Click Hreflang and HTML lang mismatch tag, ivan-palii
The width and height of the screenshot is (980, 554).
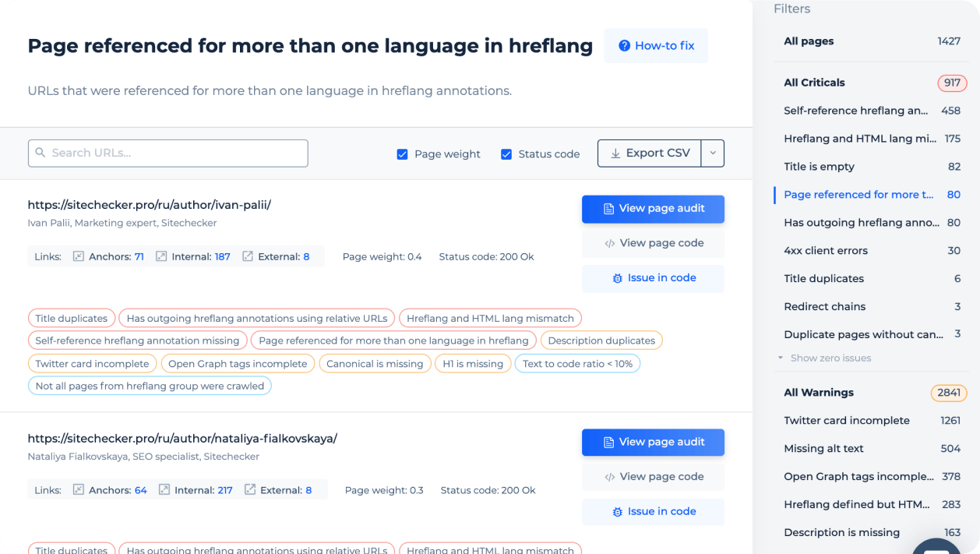490,319
